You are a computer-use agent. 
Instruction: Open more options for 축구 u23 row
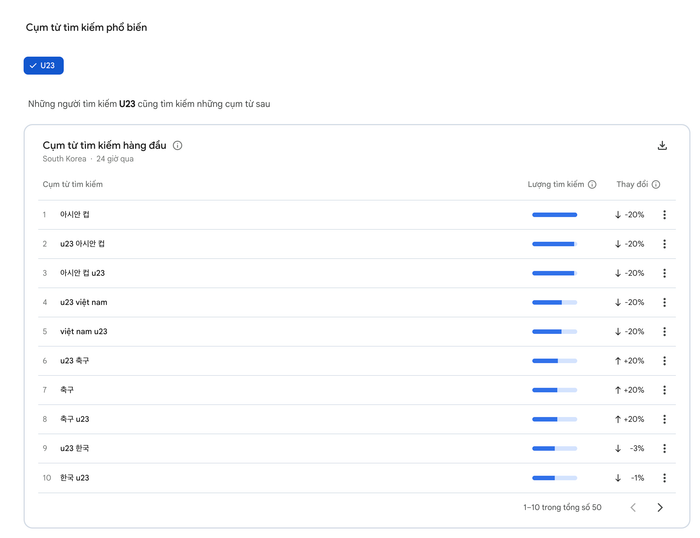[664, 420]
